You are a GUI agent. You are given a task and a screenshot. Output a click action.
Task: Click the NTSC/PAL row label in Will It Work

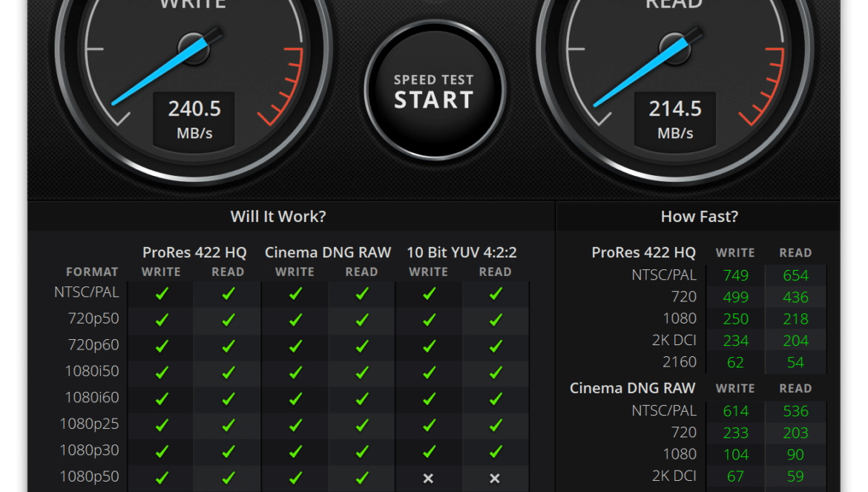click(86, 292)
